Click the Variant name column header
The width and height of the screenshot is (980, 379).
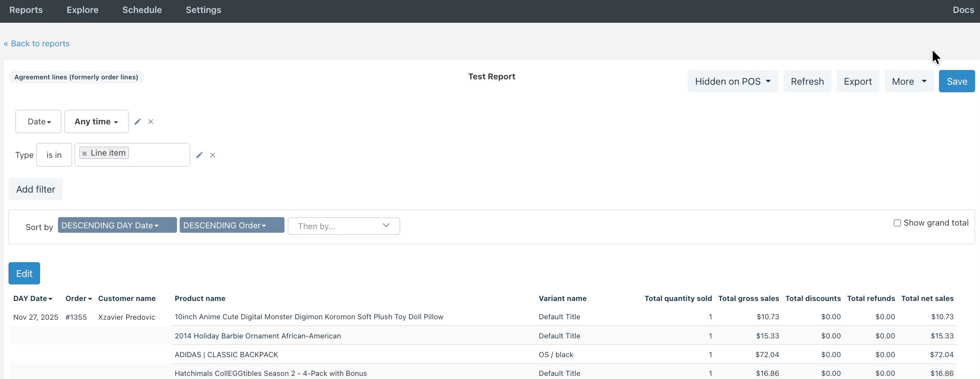click(x=562, y=299)
